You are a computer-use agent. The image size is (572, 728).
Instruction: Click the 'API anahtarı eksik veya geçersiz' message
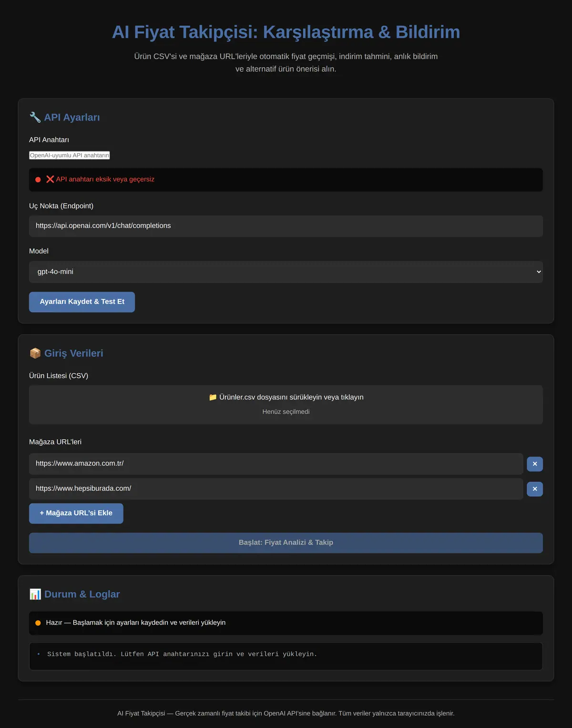pos(105,179)
